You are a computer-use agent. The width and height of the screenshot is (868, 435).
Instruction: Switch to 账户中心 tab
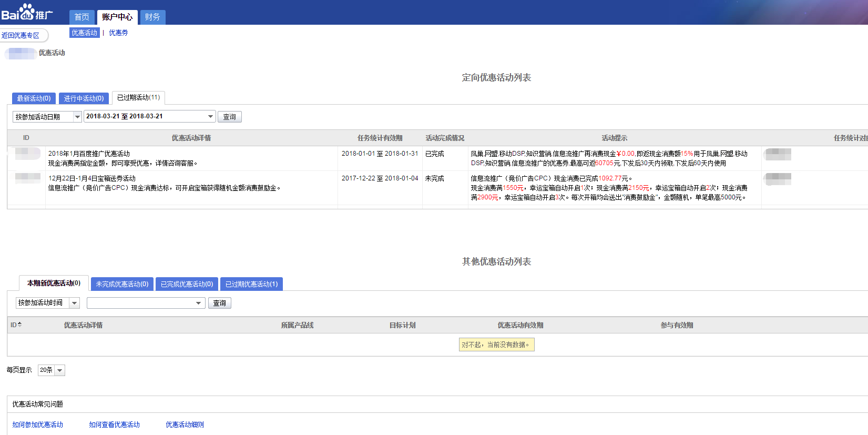(x=117, y=17)
